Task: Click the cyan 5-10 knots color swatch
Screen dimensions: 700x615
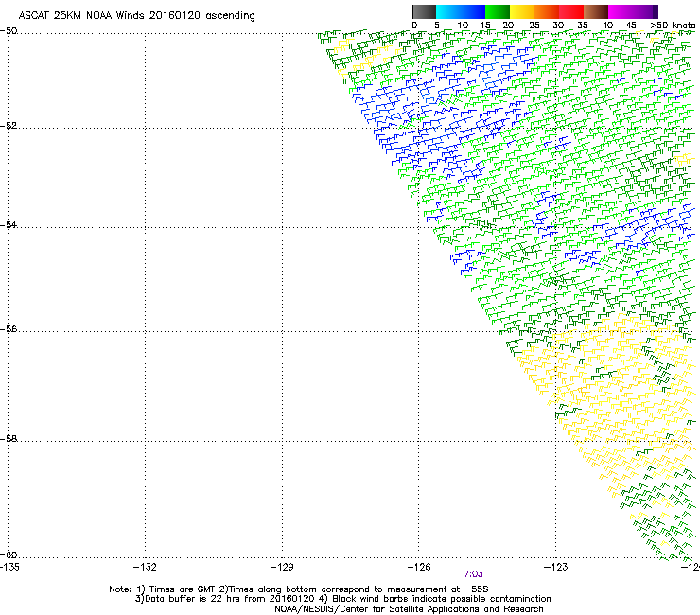Action: tap(448, 11)
